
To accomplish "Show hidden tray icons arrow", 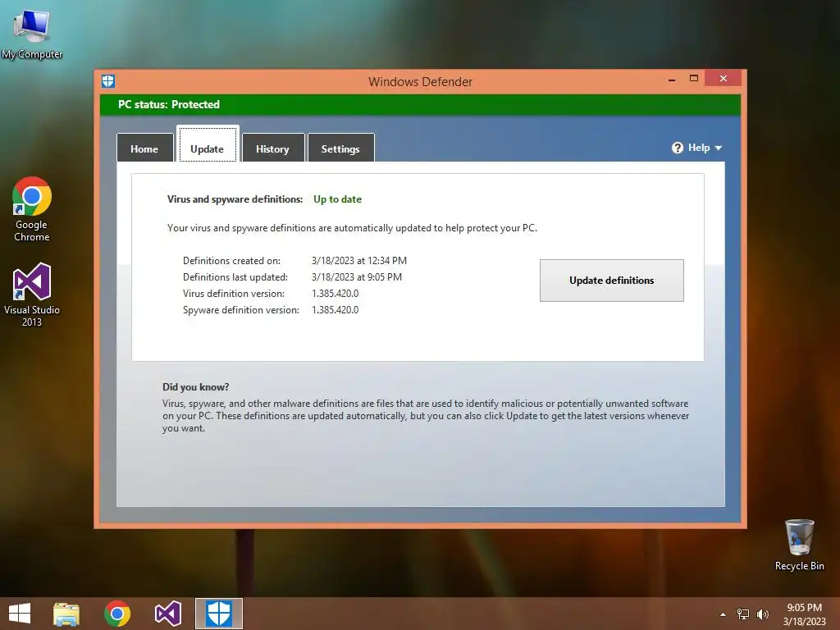I will (724, 614).
